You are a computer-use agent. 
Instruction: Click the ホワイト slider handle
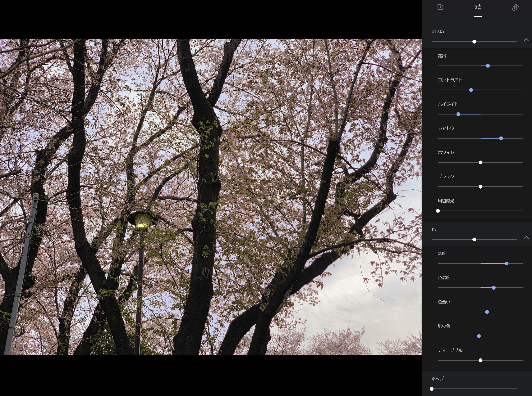480,162
